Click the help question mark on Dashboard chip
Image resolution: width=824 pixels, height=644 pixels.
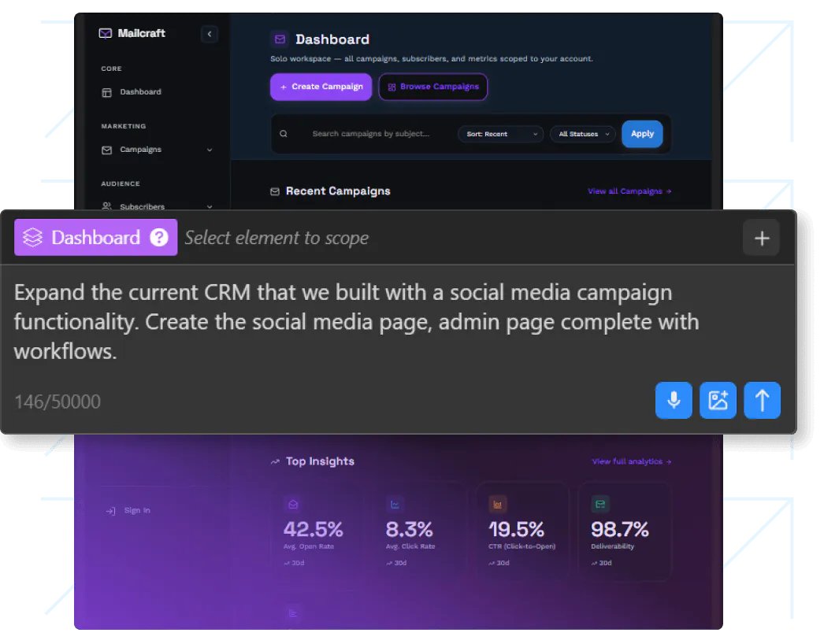click(158, 238)
